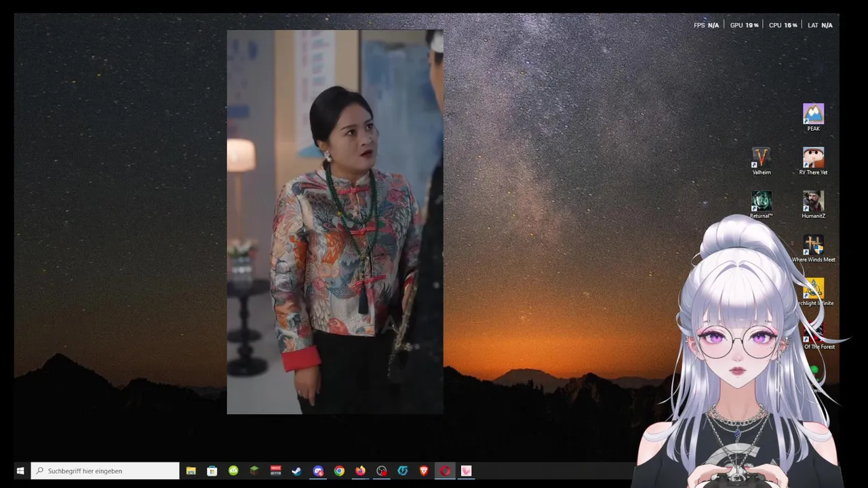The width and height of the screenshot is (868, 488).
Task: Select the Where Winds Meet desktop shortcut
Action: click(x=813, y=249)
